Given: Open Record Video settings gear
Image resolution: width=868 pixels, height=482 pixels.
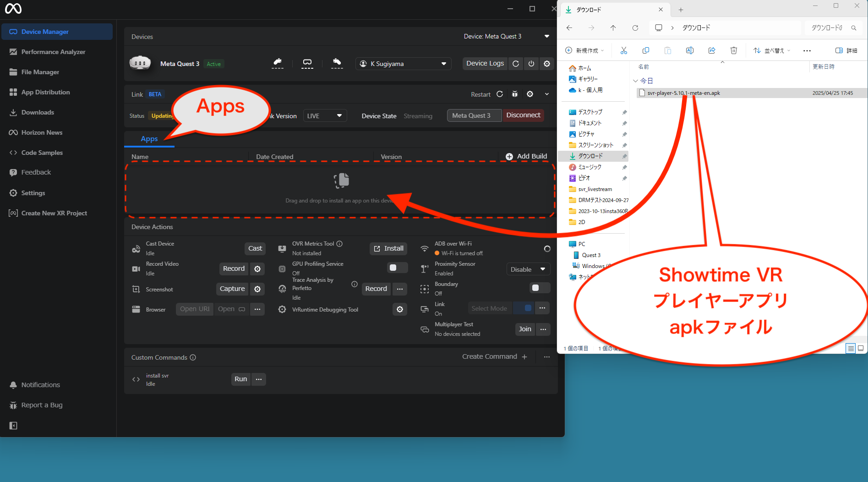Looking at the screenshot, I should [257, 269].
